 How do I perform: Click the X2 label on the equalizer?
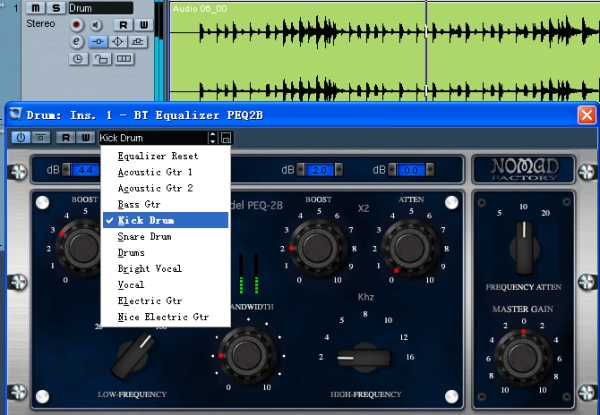363,208
